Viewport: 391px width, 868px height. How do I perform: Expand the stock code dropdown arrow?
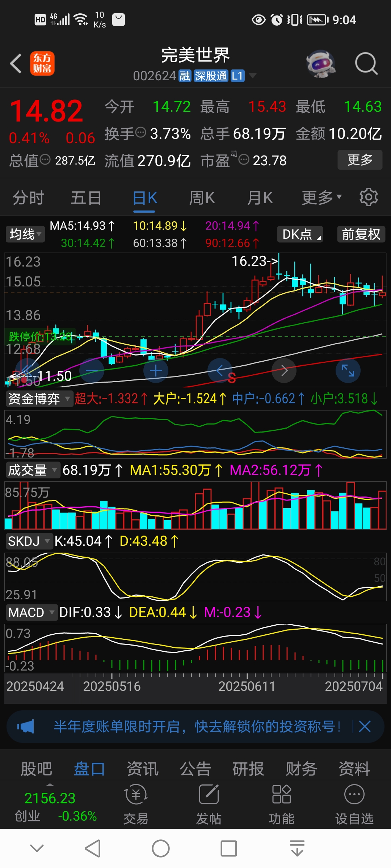click(x=252, y=76)
